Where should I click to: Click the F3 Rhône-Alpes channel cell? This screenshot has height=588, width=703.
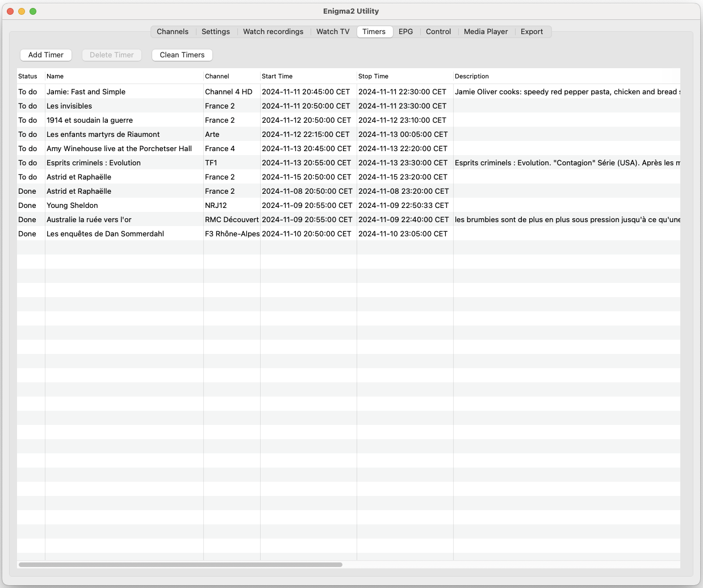tap(232, 233)
